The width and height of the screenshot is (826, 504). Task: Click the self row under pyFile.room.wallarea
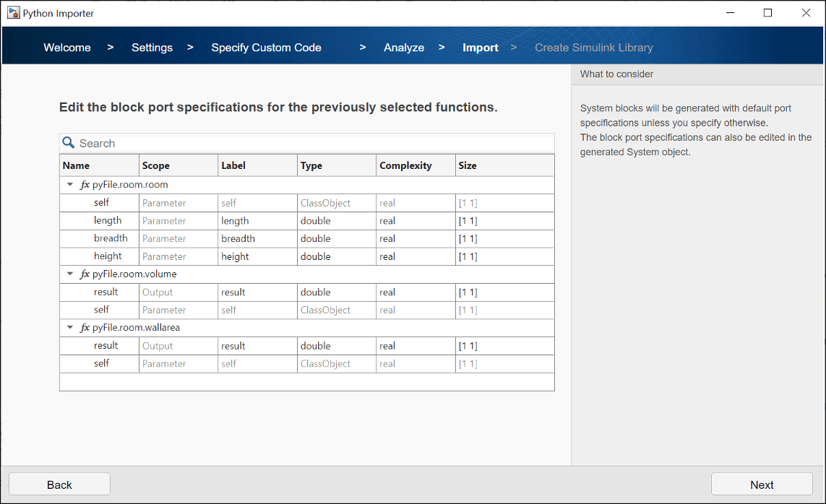[x=307, y=363]
